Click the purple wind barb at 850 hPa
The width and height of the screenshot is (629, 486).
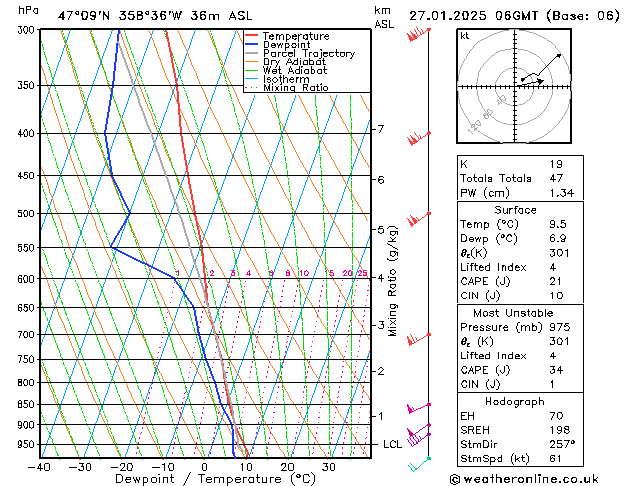pyautogui.click(x=418, y=407)
